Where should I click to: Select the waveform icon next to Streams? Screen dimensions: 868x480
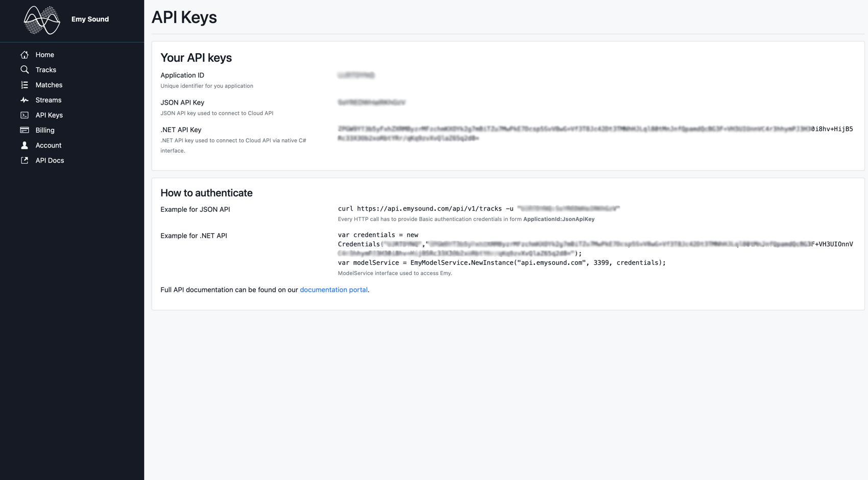[x=25, y=100]
